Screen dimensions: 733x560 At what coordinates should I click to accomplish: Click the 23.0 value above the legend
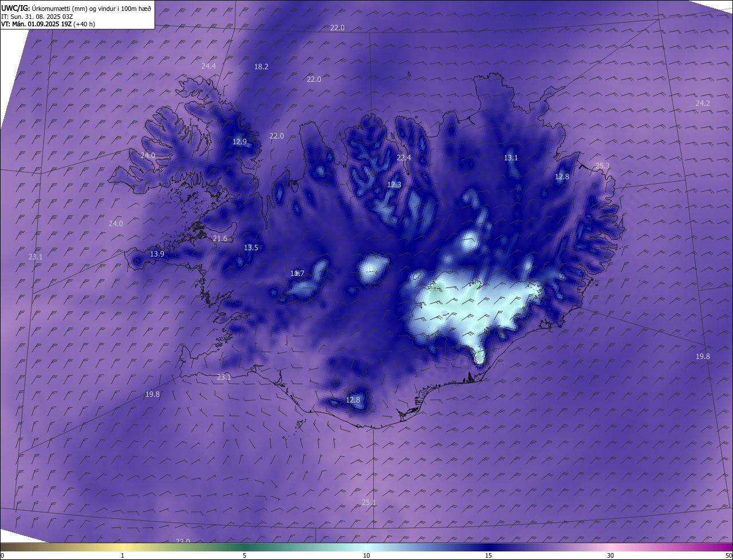click(183, 541)
